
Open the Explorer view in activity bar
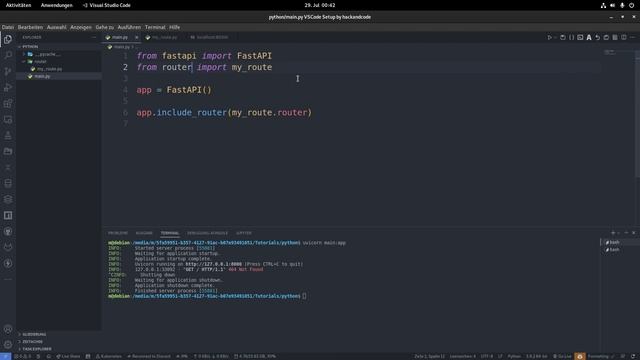tap(8, 39)
